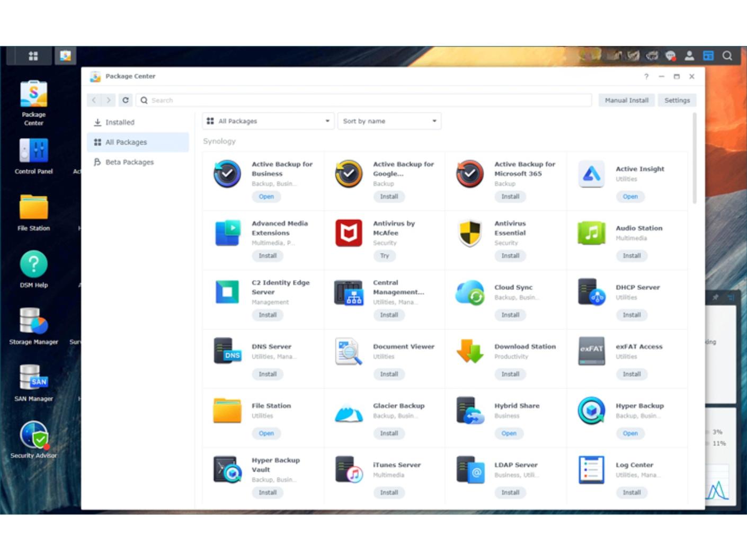Click the Antivirus Essential shield icon
The height and width of the screenshot is (560, 747).
[x=470, y=233]
